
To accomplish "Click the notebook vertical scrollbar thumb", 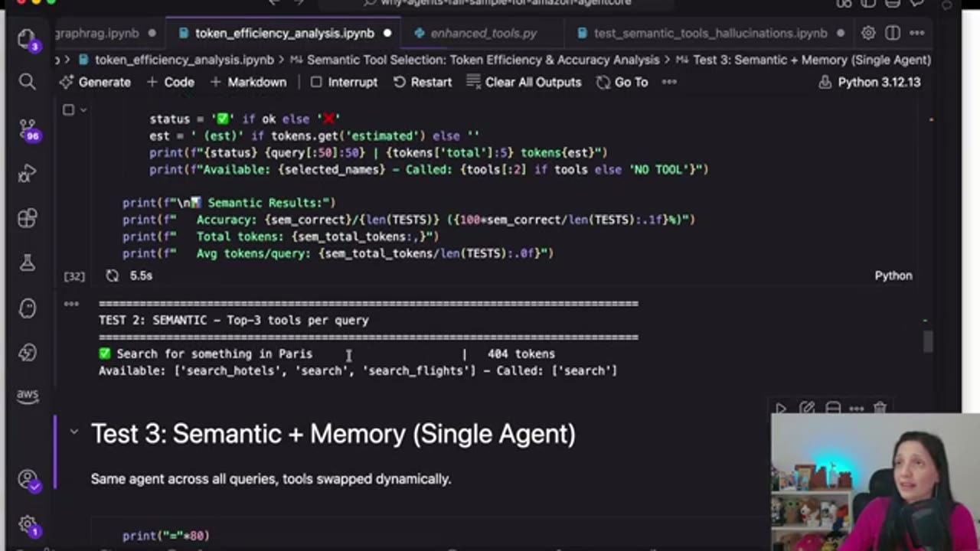I will pyautogui.click(x=928, y=341).
